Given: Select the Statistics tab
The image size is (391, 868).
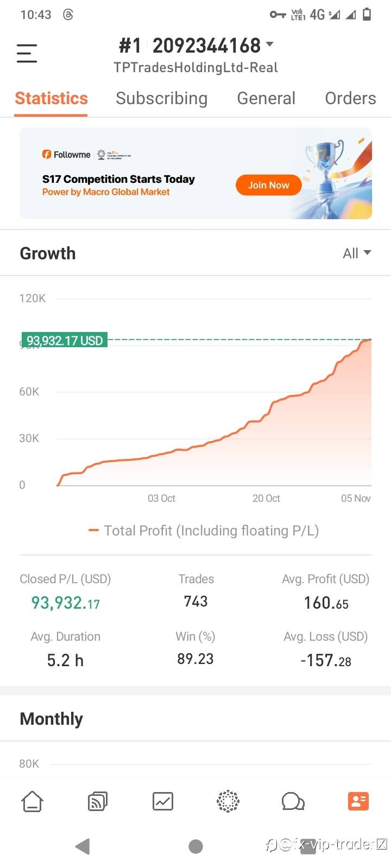Looking at the screenshot, I should (x=51, y=98).
